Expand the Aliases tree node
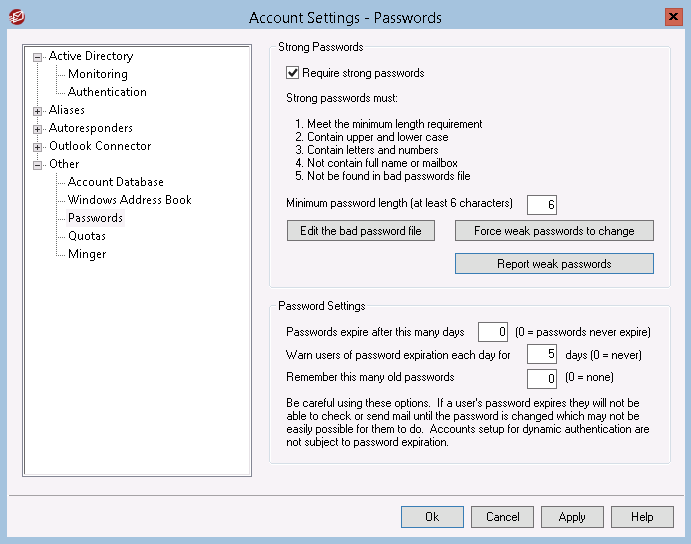691x544 pixels. (x=37, y=111)
